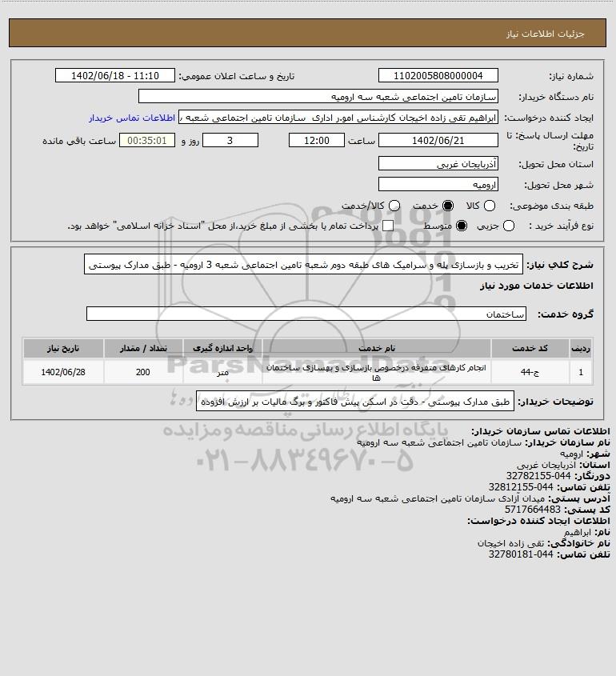The image size is (616, 676).
Task: Click the remaining days field showing 3
Action: [230, 141]
